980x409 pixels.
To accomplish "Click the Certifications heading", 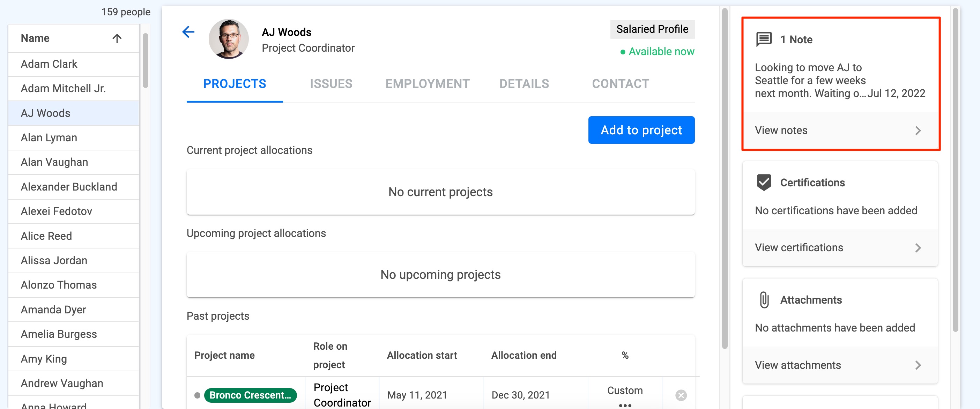I will pos(812,183).
